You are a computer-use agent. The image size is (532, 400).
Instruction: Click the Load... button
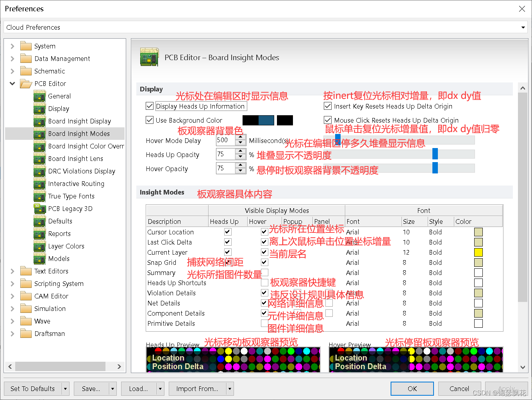pos(139,389)
